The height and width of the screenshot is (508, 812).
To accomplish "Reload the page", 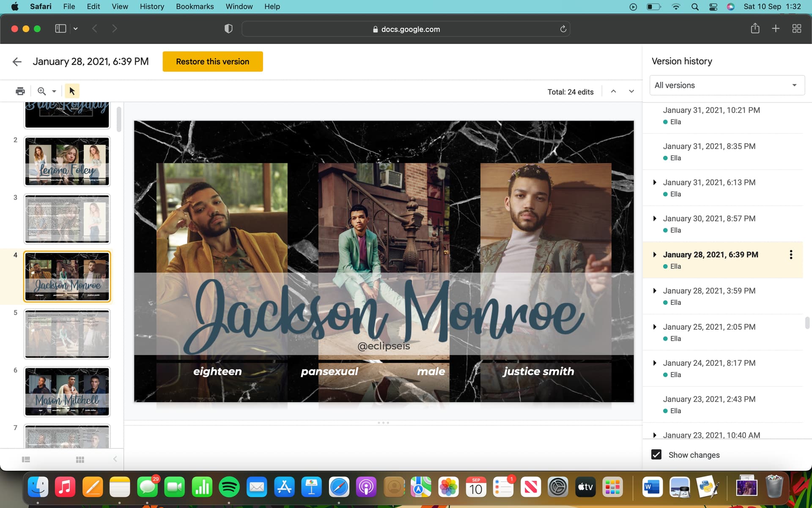I will tap(563, 29).
